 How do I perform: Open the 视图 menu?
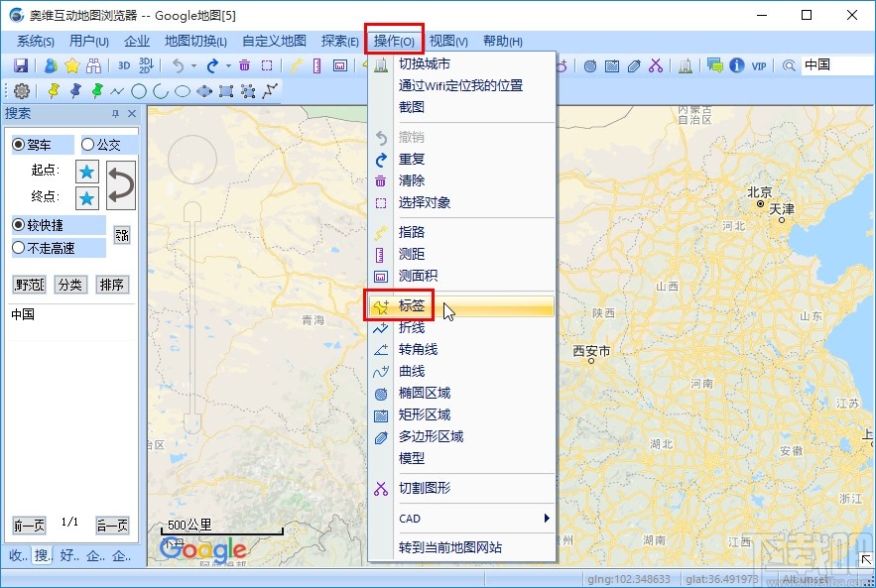tap(447, 41)
